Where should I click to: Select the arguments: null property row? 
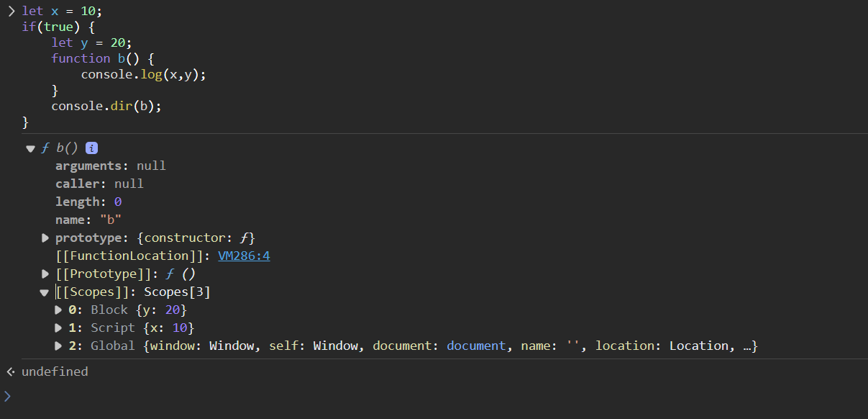pyautogui.click(x=111, y=166)
